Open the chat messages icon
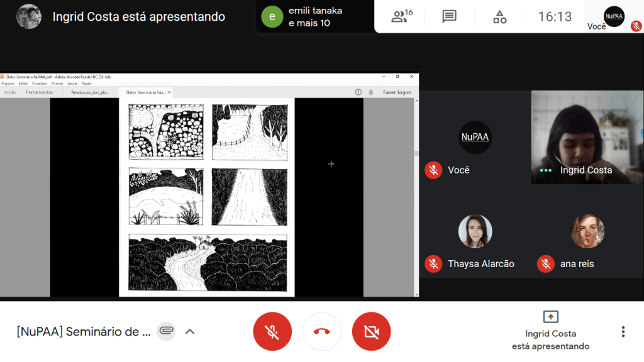The width and height of the screenshot is (644, 362). coord(449,17)
